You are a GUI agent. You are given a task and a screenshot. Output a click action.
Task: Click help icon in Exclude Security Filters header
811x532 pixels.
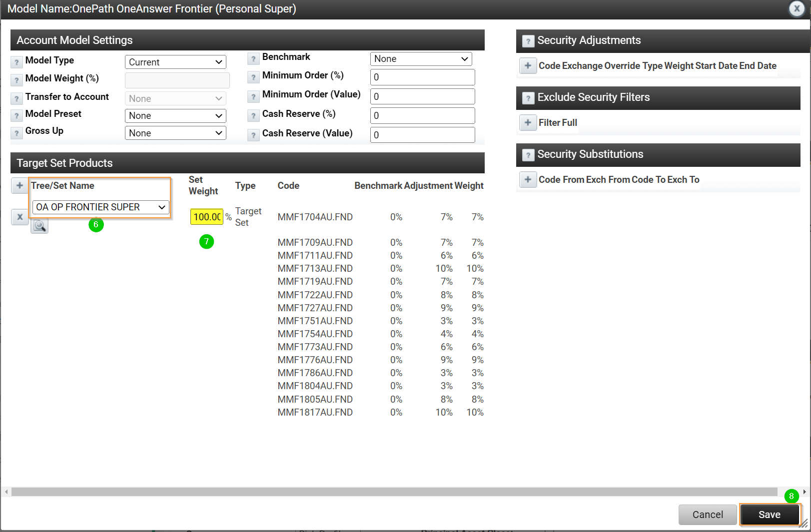coord(528,98)
